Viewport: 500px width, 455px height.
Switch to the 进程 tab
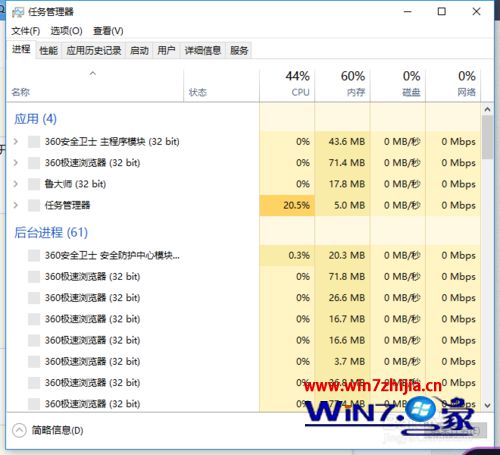[x=21, y=50]
